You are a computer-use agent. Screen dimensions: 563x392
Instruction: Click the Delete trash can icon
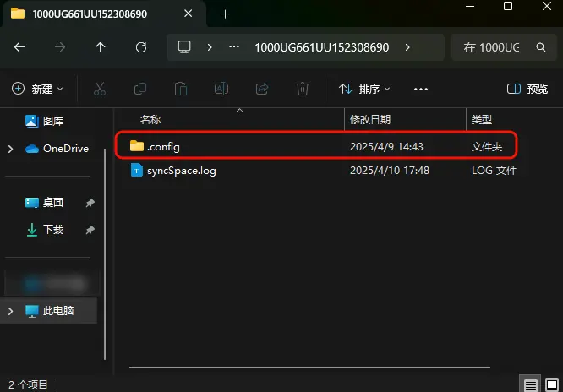[x=303, y=89]
